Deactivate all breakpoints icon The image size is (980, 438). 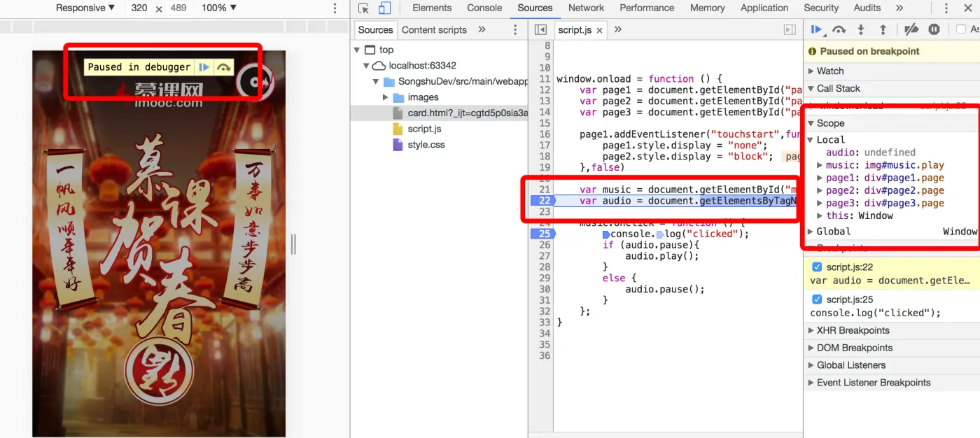[x=911, y=29]
